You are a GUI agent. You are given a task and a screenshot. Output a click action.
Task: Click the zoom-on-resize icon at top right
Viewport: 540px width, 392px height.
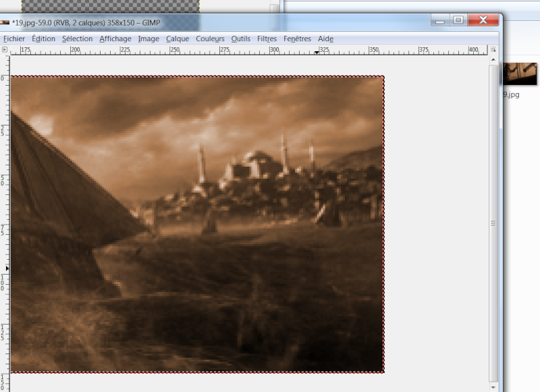(x=493, y=49)
